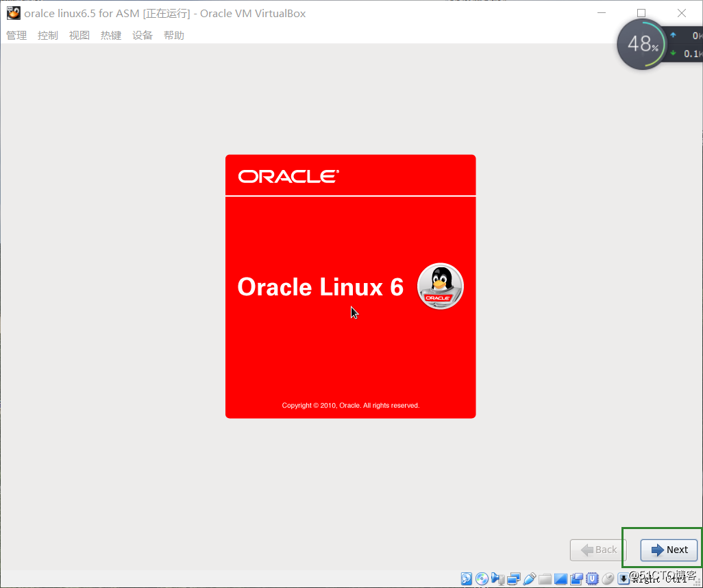Click the optical CD drive status icon
Viewport: 703px width, 588px height.
pyautogui.click(x=482, y=578)
